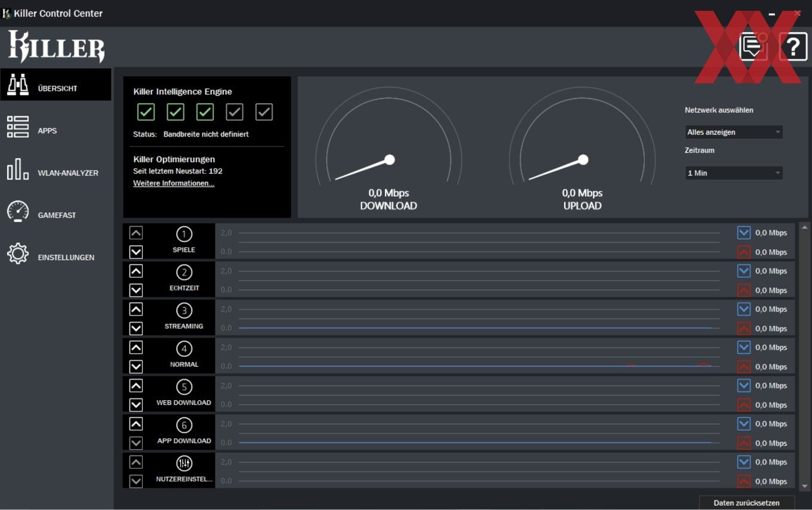Click the Download speed gauge

(x=389, y=136)
